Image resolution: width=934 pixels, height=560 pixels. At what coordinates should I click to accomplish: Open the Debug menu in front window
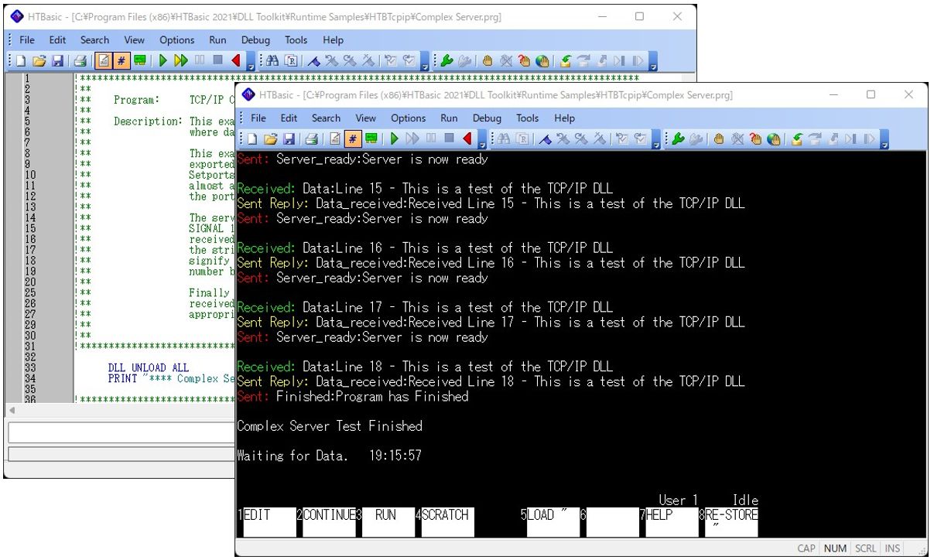(x=487, y=118)
